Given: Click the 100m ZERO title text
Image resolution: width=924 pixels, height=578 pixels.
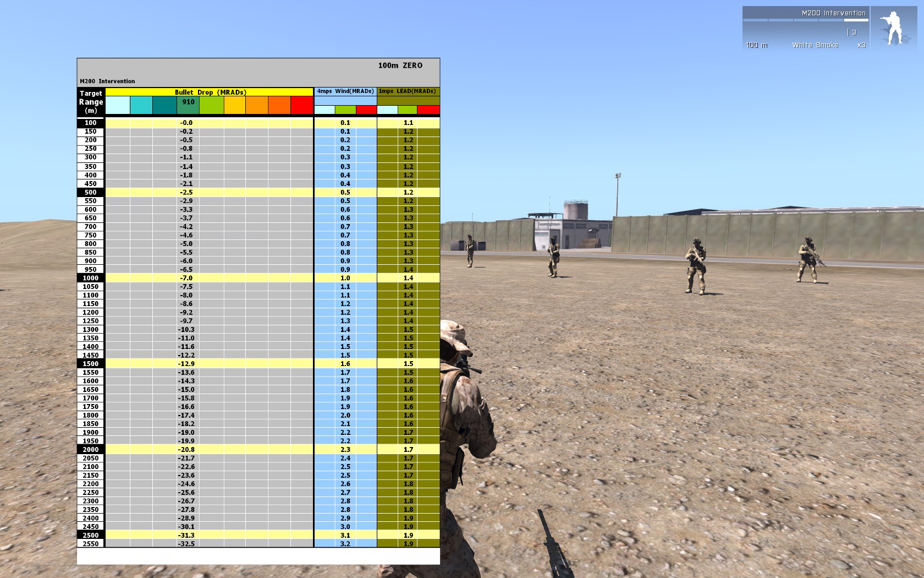Looking at the screenshot, I should point(400,66).
